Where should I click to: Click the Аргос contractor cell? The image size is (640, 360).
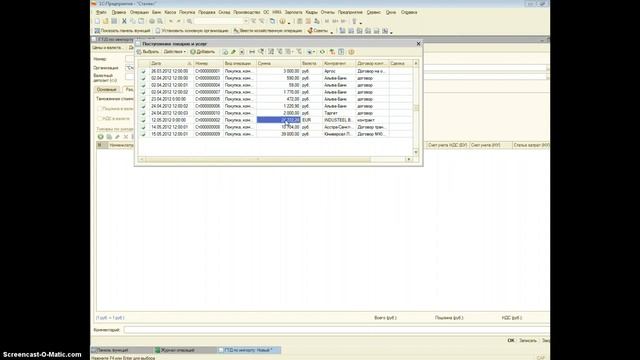(x=339, y=71)
